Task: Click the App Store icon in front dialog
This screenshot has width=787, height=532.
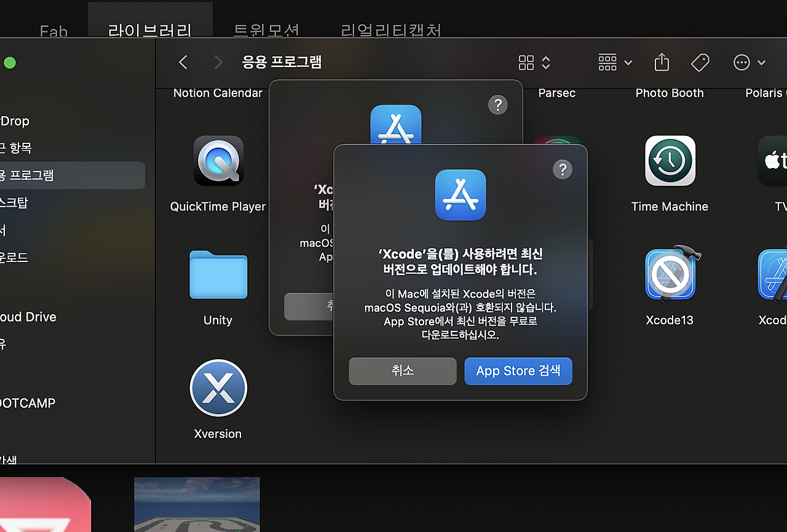Action: pyautogui.click(x=461, y=195)
